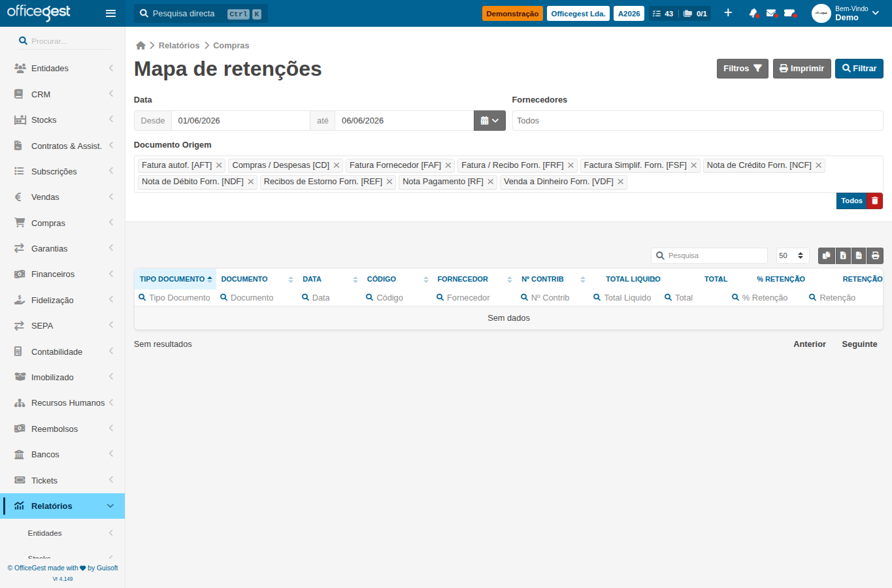Toggle the hamburger sidebar menu
This screenshot has width=892, height=588.
click(110, 13)
